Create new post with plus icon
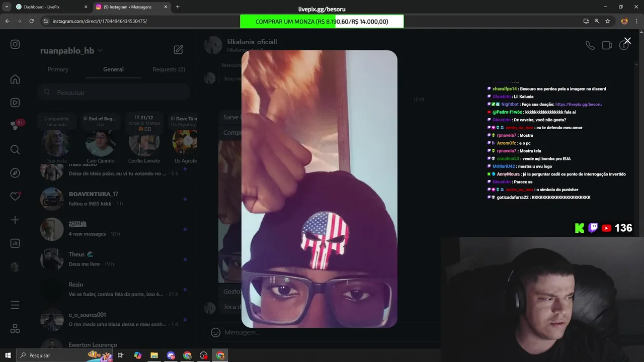The image size is (644, 362). [x=15, y=220]
